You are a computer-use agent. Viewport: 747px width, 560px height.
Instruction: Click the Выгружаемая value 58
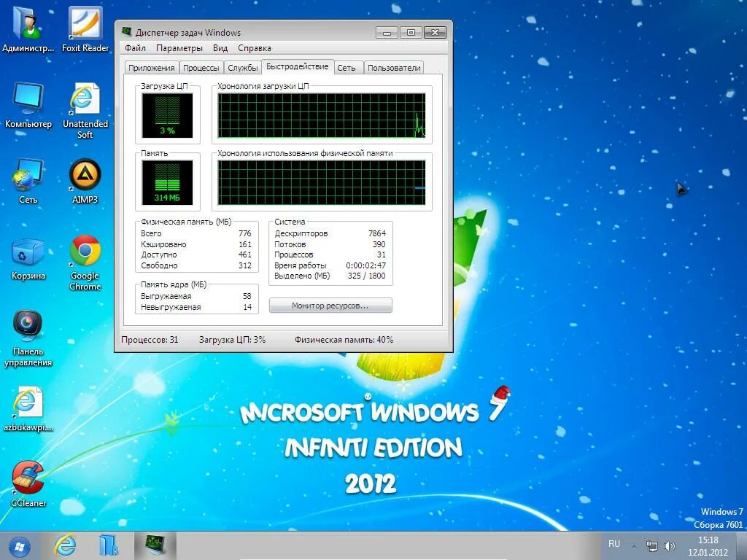tap(247, 296)
